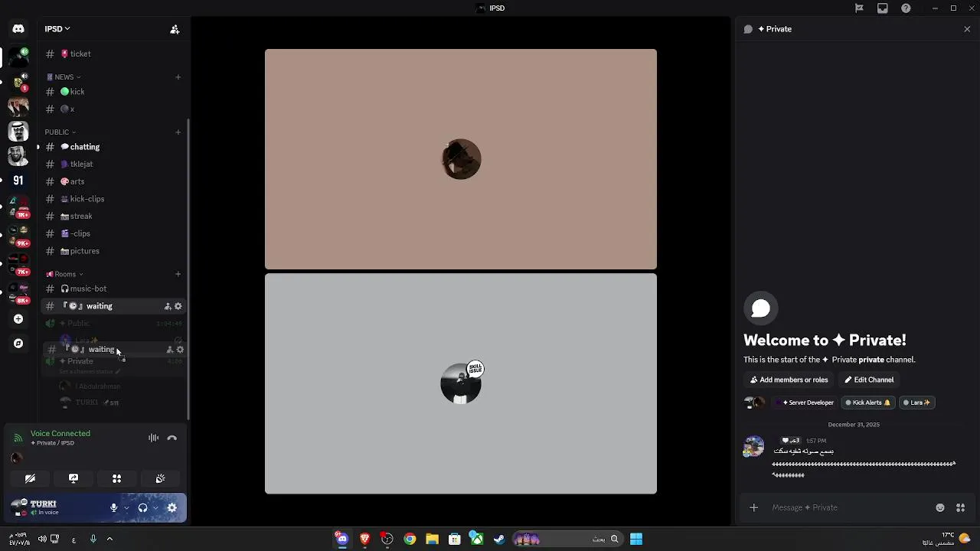Open attachment plus button in chat
The width and height of the screenshot is (980, 551).
(x=754, y=507)
